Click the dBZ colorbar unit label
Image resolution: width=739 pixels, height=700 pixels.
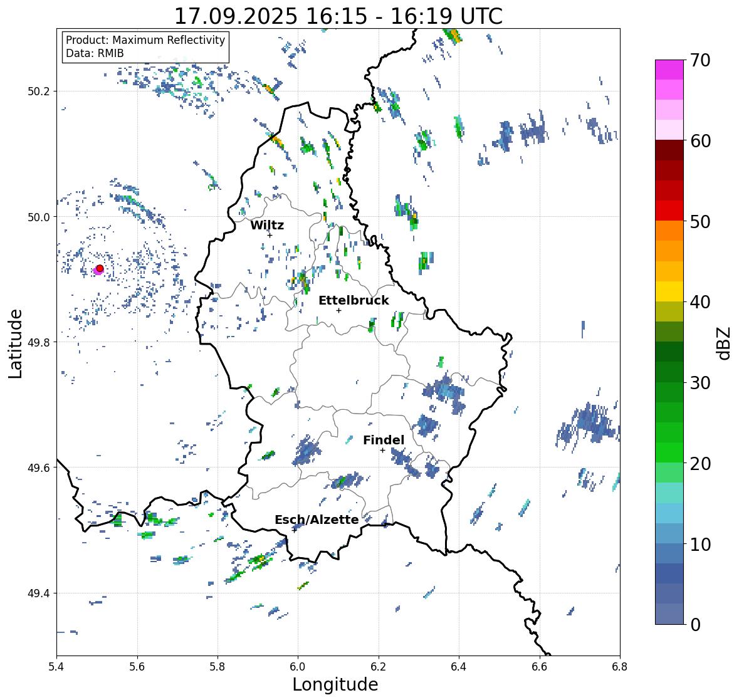point(725,343)
